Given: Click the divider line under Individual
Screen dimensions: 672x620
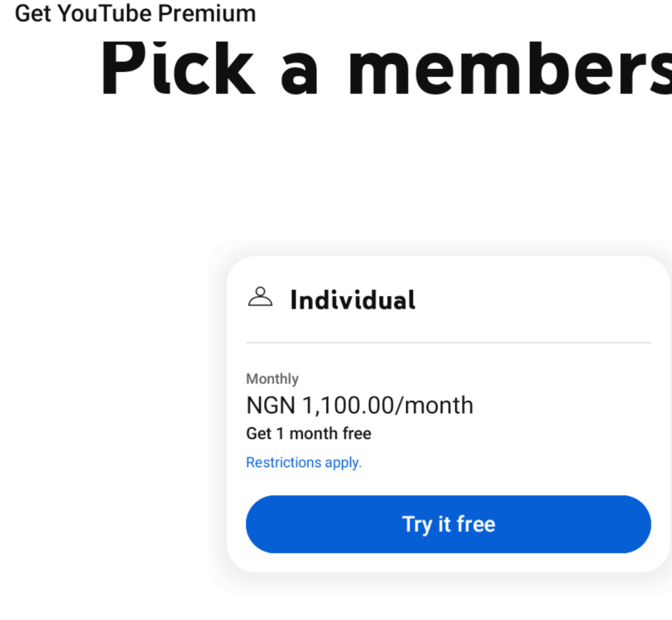Looking at the screenshot, I should click(x=448, y=343).
